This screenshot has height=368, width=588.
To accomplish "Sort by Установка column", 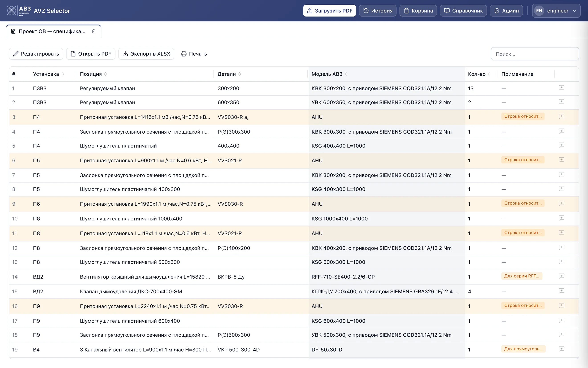I will pos(63,74).
